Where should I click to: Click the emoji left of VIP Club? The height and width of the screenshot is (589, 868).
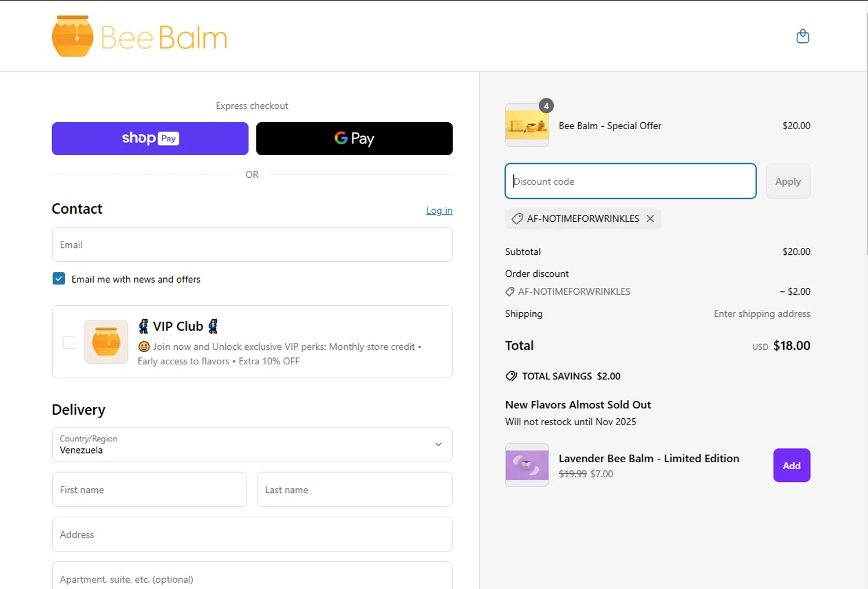coord(144,326)
